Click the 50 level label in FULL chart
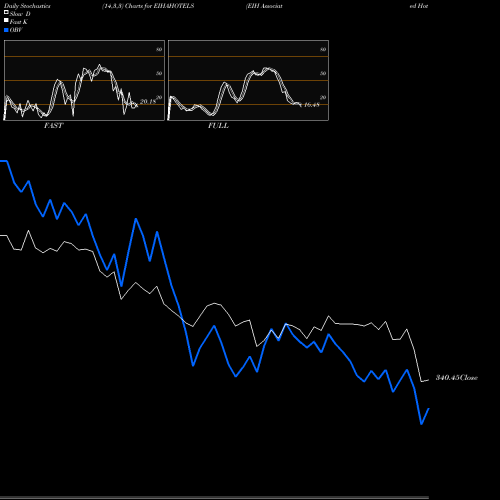This screenshot has height=500, width=500. click(x=323, y=73)
